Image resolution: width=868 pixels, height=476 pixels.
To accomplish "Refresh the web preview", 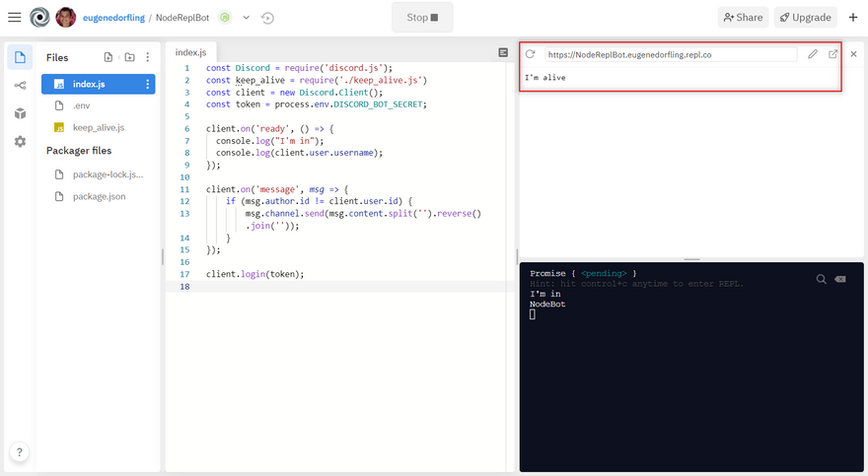I will [x=531, y=54].
